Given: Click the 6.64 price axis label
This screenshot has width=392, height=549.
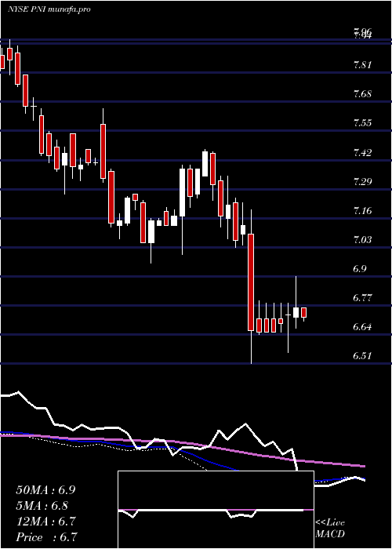Looking at the screenshot, I should (x=362, y=327).
